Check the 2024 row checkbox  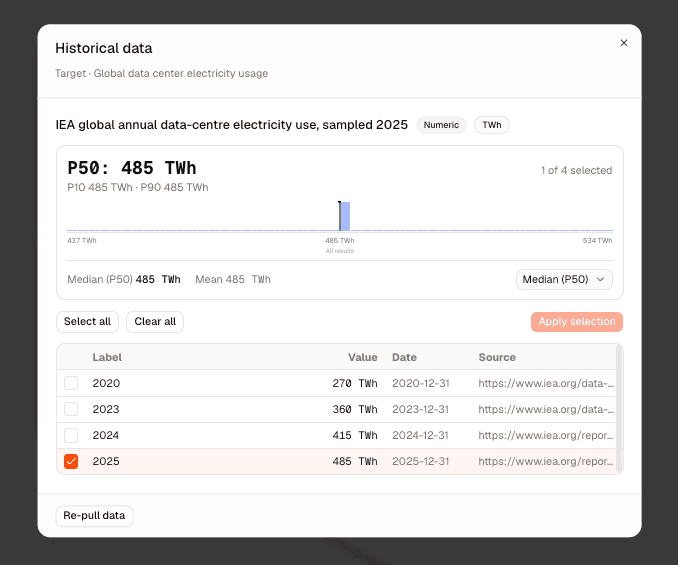[71, 435]
